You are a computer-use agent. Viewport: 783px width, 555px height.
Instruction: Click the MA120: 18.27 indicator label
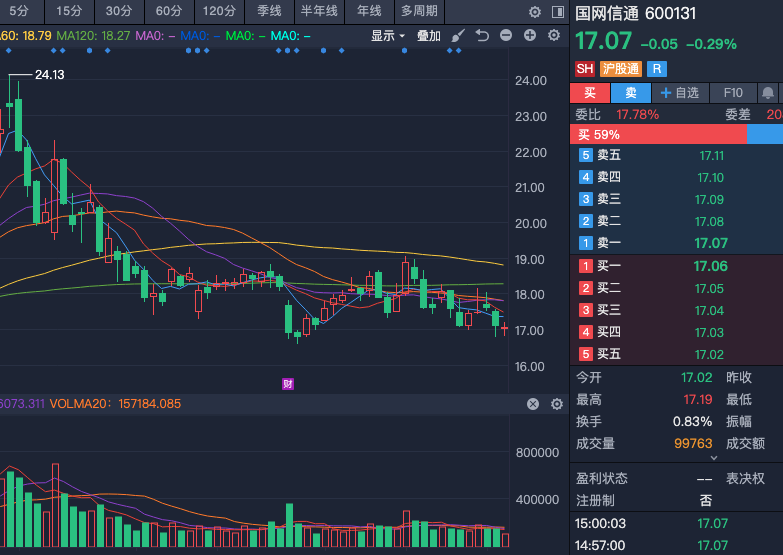[x=93, y=36]
